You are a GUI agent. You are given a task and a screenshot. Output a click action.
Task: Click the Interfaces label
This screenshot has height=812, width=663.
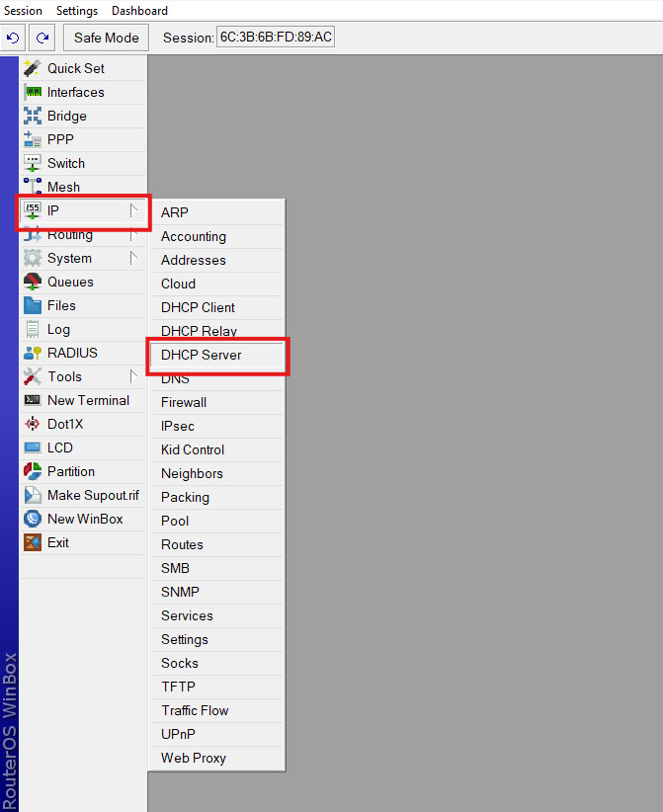[x=76, y=92]
